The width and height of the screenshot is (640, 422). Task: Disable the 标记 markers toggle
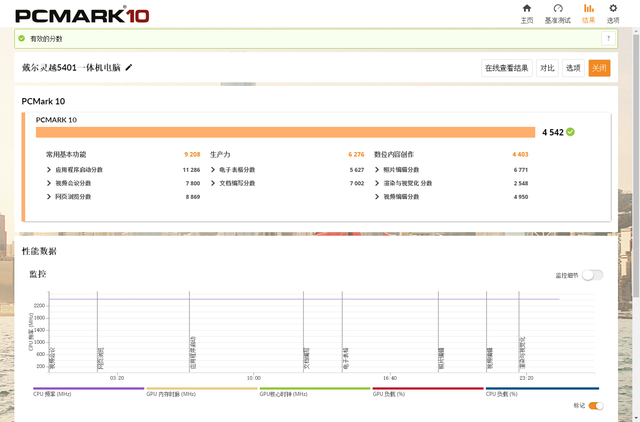(x=596, y=405)
